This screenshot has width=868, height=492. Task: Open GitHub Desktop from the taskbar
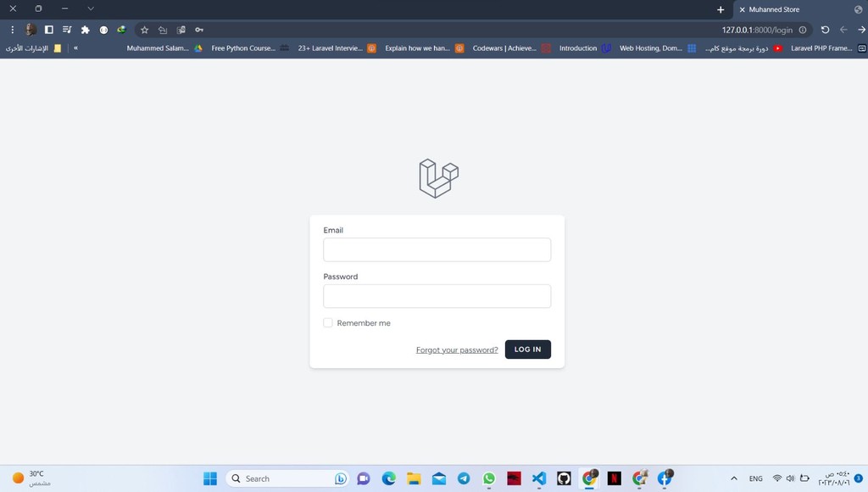click(x=564, y=478)
